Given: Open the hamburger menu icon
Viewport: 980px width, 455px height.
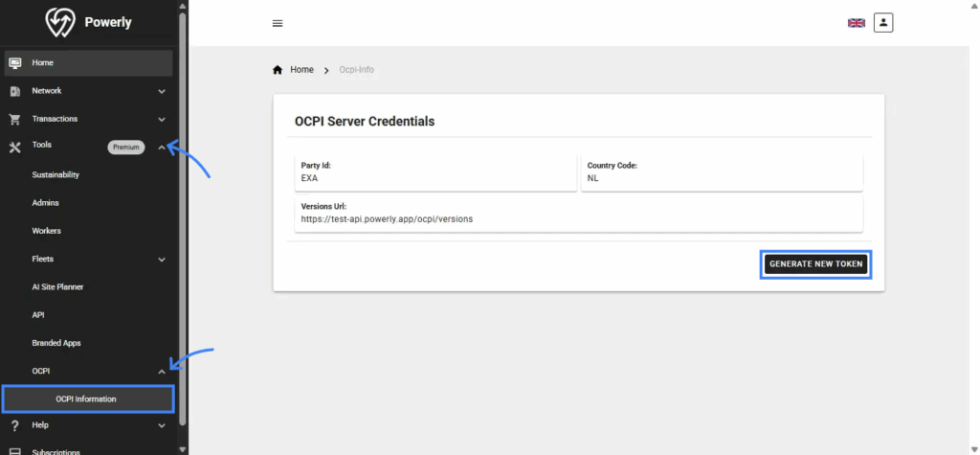Looking at the screenshot, I should pyautogui.click(x=278, y=24).
